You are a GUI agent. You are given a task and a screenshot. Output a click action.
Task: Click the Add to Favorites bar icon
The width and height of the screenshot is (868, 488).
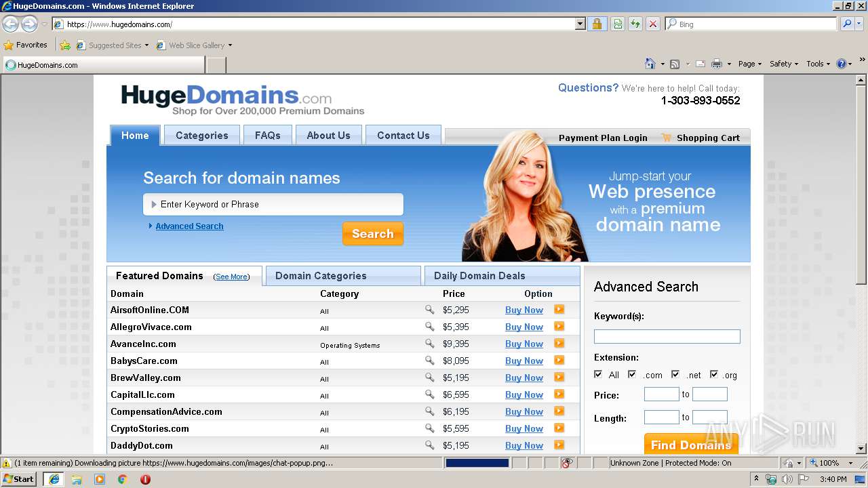tap(65, 45)
